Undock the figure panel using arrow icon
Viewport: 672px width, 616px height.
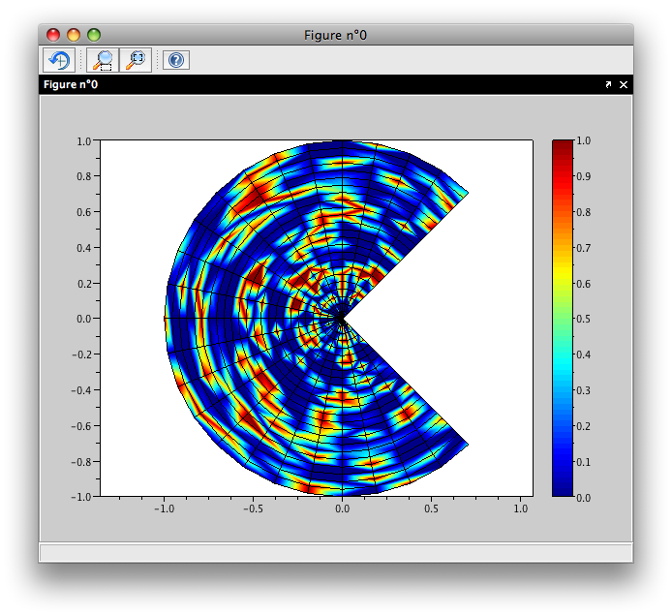click(x=608, y=85)
